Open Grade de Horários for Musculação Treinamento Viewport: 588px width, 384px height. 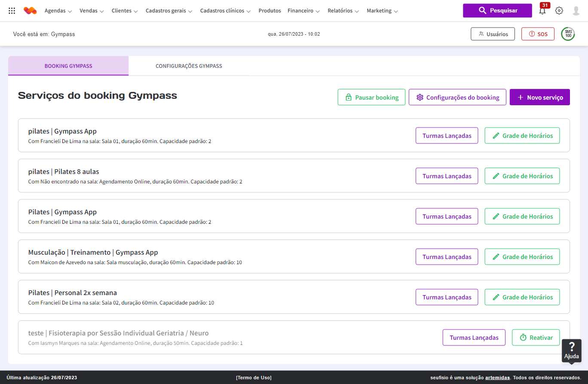(x=522, y=256)
